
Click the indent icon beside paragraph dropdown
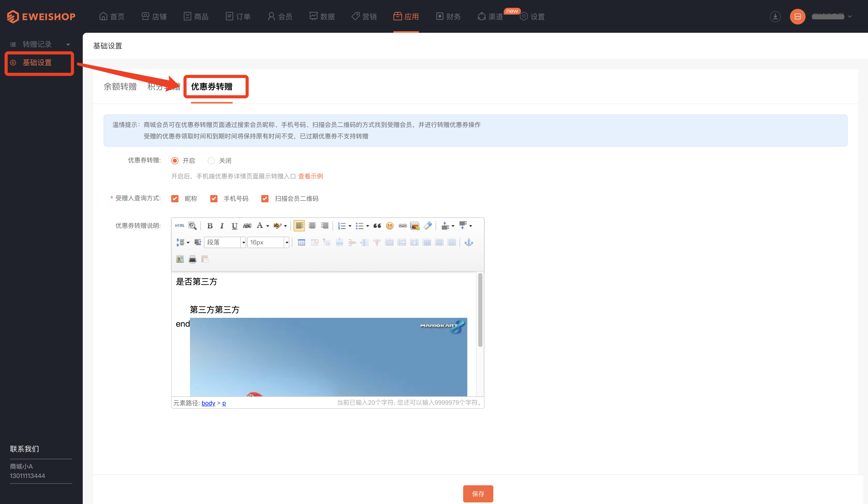click(197, 242)
